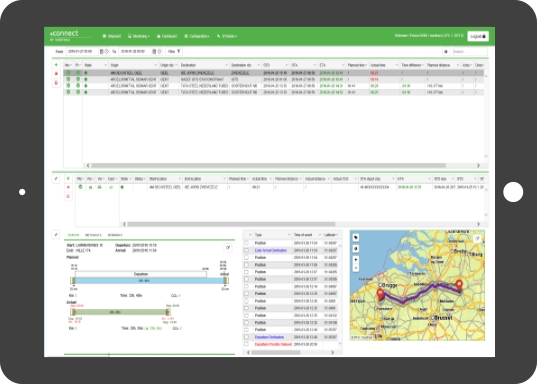
Task: Open Planned time column dropdown in shipments
Action: click(x=366, y=65)
